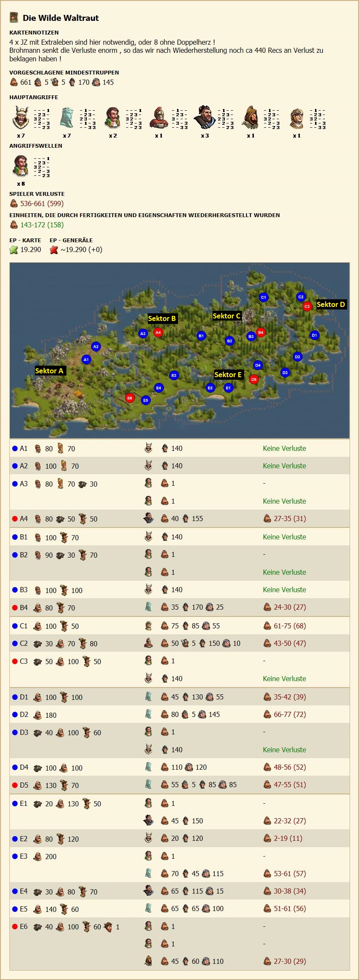Click the red dot beside row B4
The height and width of the screenshot is (980, 359).
[15, 607]
